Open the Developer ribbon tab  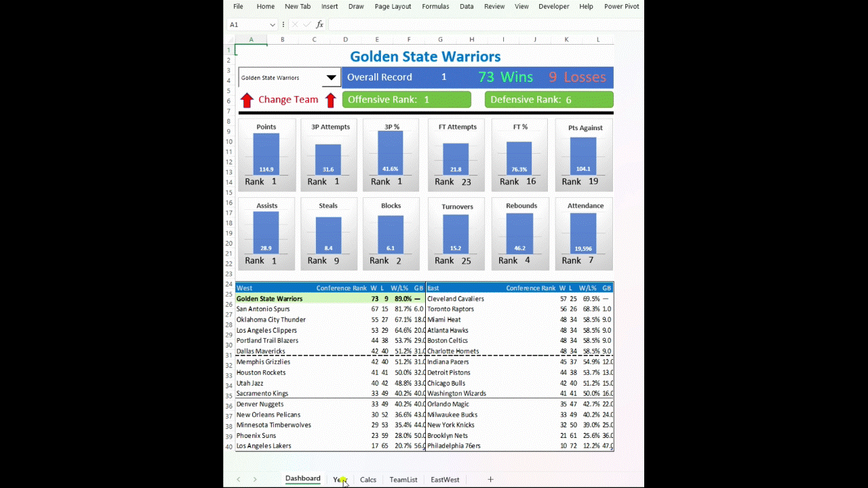point(554,6)
